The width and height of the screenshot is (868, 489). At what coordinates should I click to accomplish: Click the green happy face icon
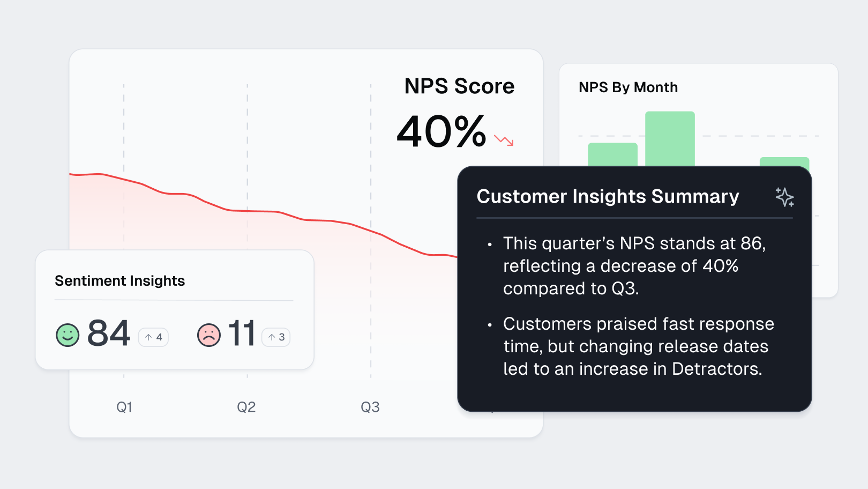point(68,335)
